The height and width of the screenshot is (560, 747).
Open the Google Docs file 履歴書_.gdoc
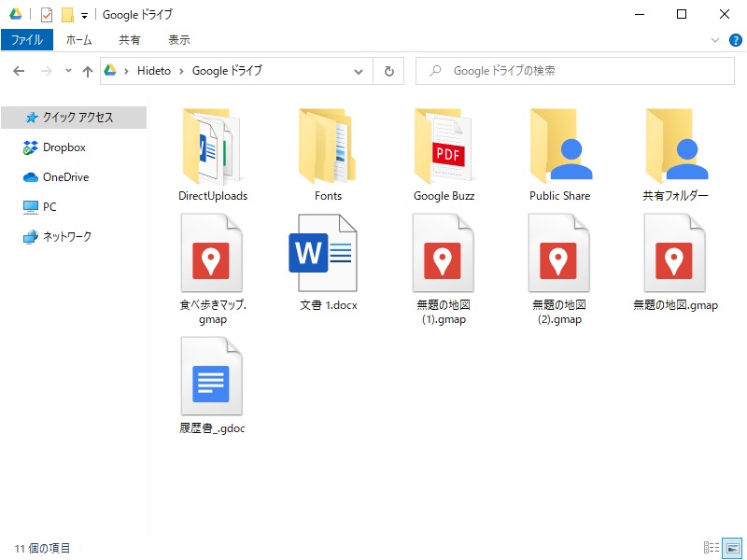coord(212,378)
